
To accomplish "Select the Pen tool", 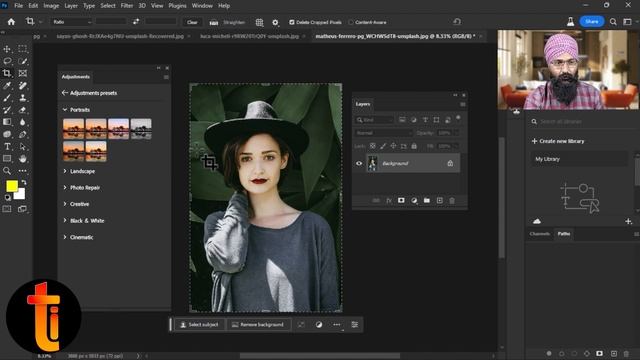I will click(x=23, y=134).
